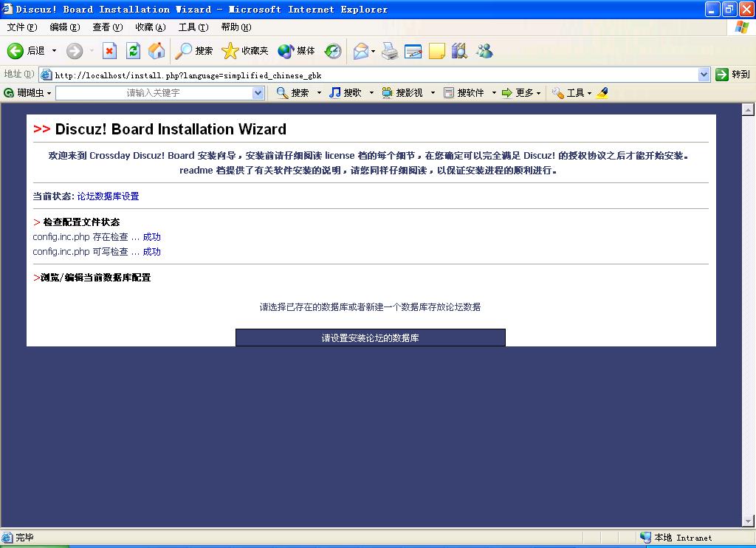Open the 收藏夹 star favorites icon
Screen dimensions: 756x548
pyautogui.click(x=230, y=51)
